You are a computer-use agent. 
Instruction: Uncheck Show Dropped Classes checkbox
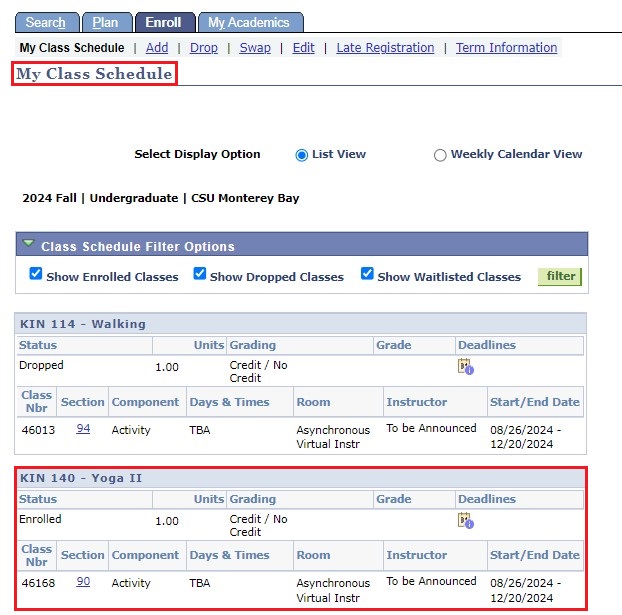click(x=200, y=275)
